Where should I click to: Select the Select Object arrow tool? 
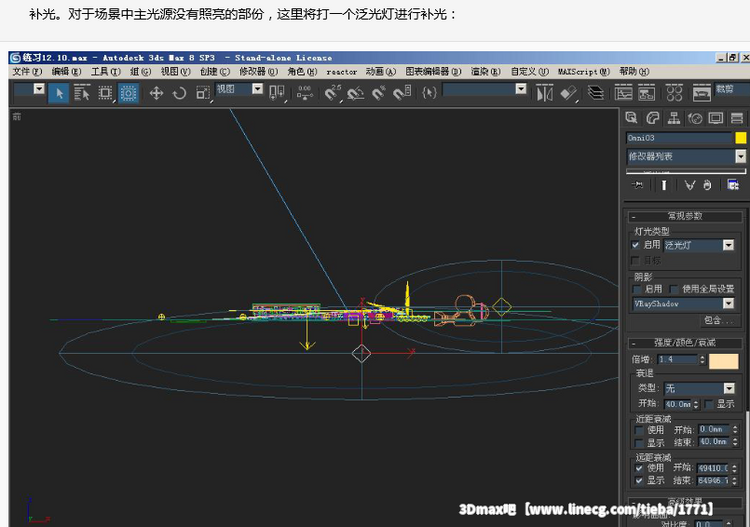click(x=59, y=93)
